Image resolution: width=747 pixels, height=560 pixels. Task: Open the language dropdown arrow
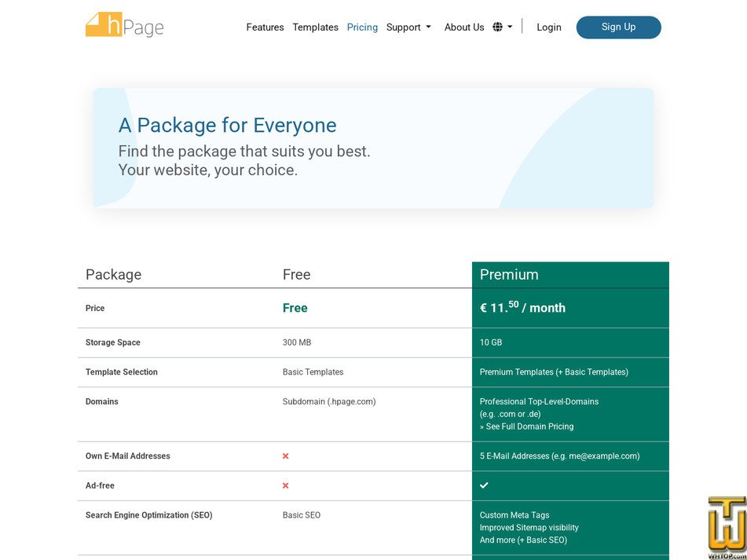(x=511, y=27)
